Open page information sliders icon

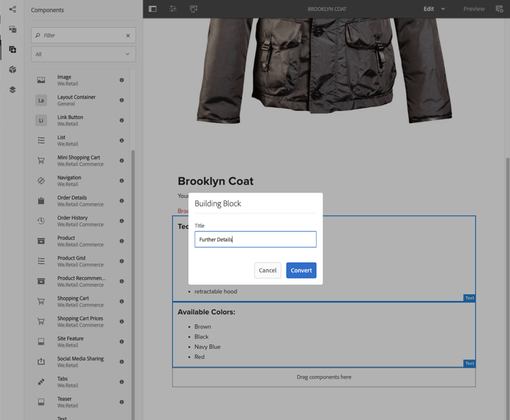[x=173, y=9]
